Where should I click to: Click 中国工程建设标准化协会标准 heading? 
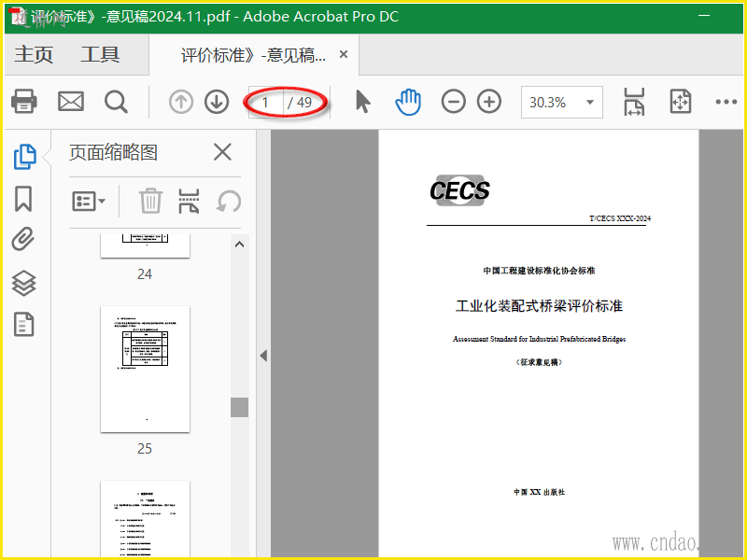pyautogui.click(x=539, y=271)
